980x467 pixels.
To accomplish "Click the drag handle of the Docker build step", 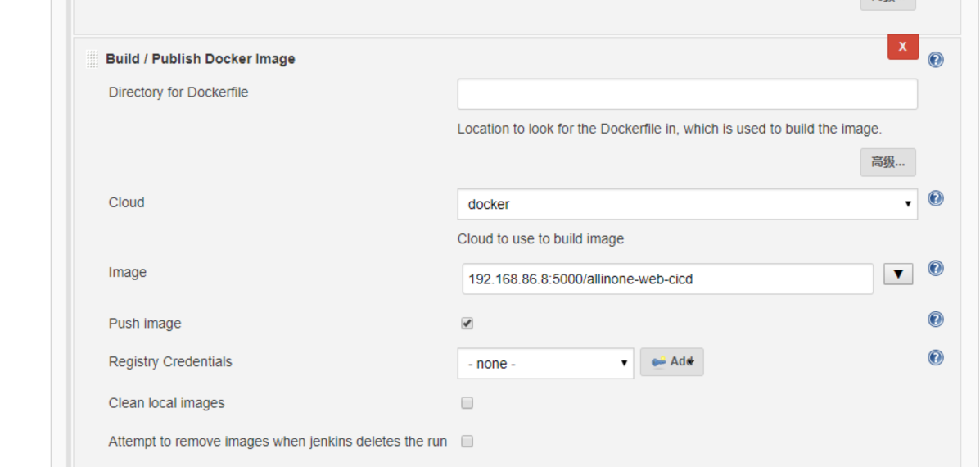I will pyautogui.click(x=93, y=59).
